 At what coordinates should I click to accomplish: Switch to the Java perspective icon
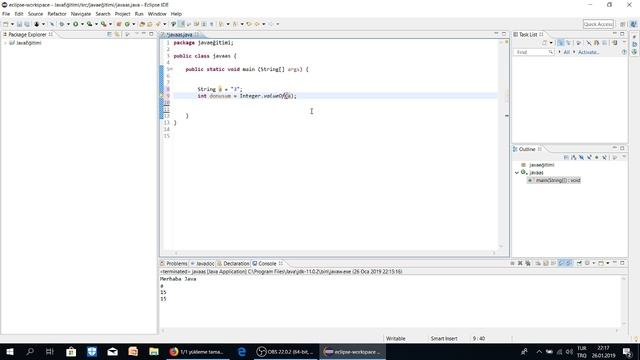pyautogui.click(x=634, y=24)
